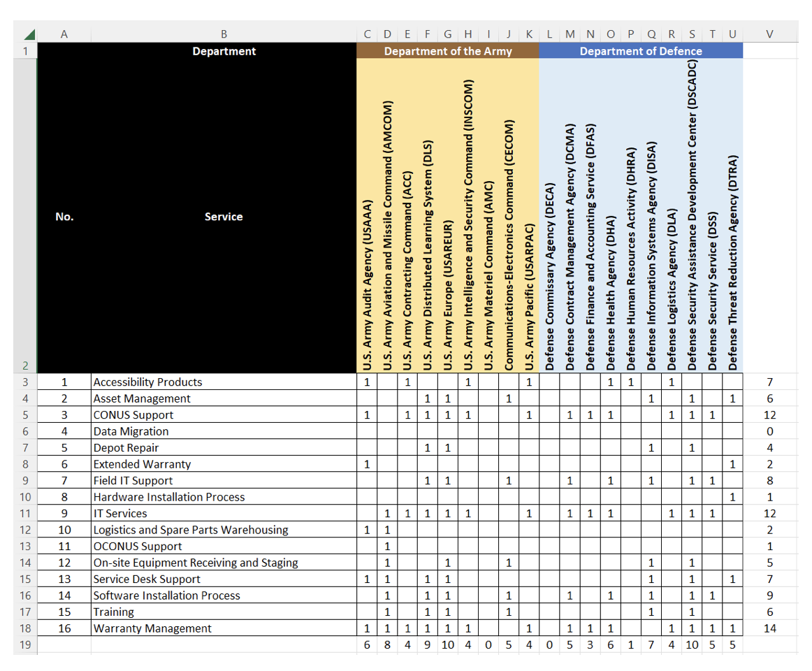Viewport: 812px width, 671px height.
Task: Select the 'U.S. Army Intelligence and Security Command (INSCOM)' heading
Action: click(468, 216)
